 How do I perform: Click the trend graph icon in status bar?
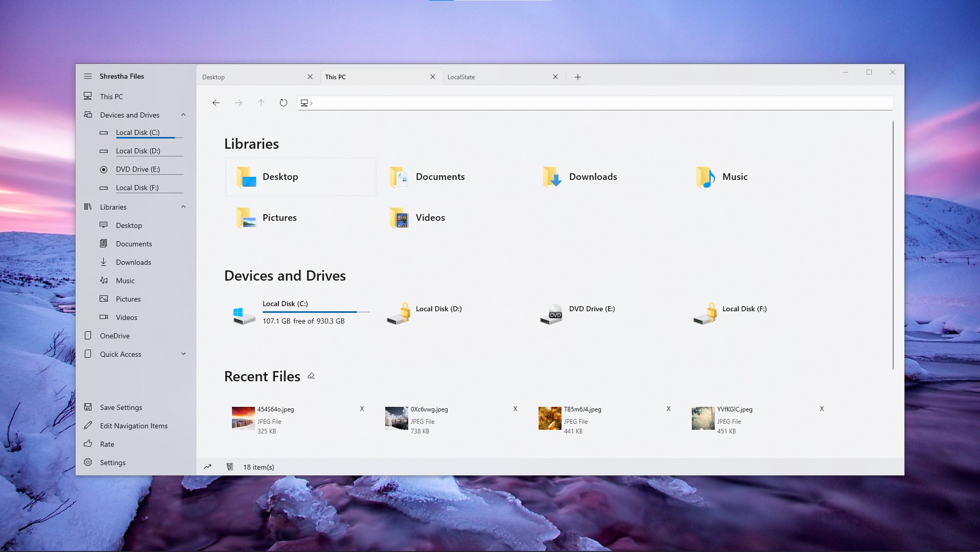pos(207,467)
